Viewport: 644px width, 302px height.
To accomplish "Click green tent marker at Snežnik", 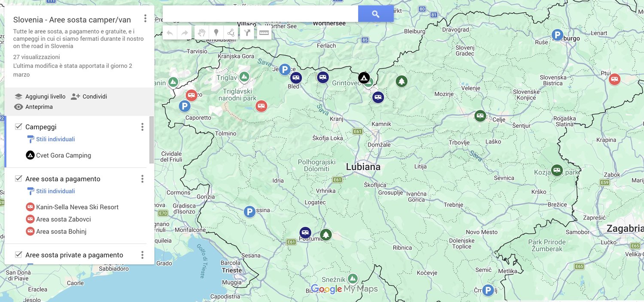I will click(352, 279).
